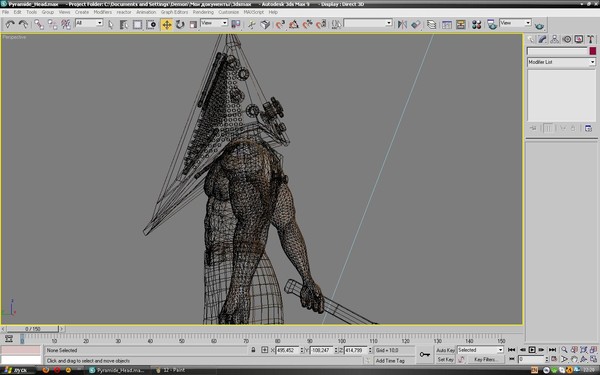Click Go to Start playback button
Screen dimensions: 600x375
(x=512, y=350)
